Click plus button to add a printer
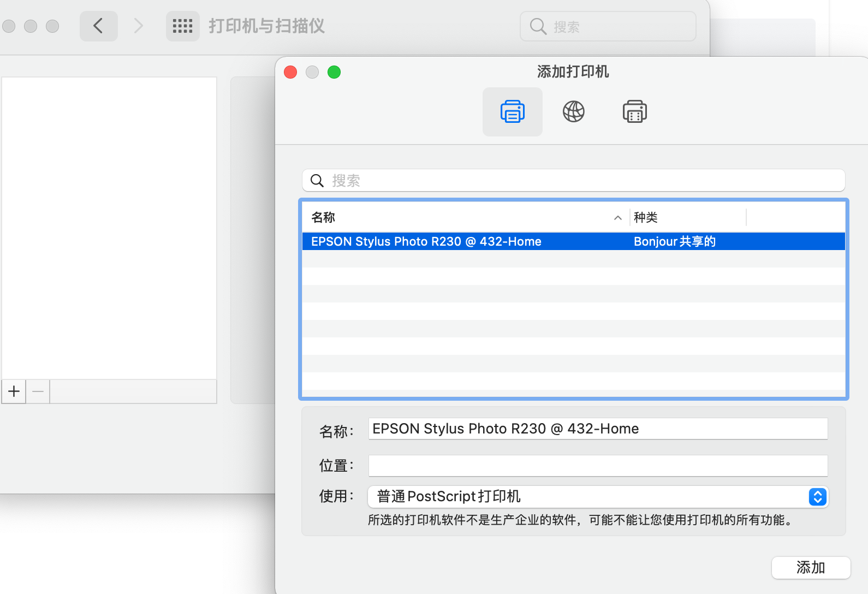This screenshot has height=594, width=868. [x=14, y=391]
